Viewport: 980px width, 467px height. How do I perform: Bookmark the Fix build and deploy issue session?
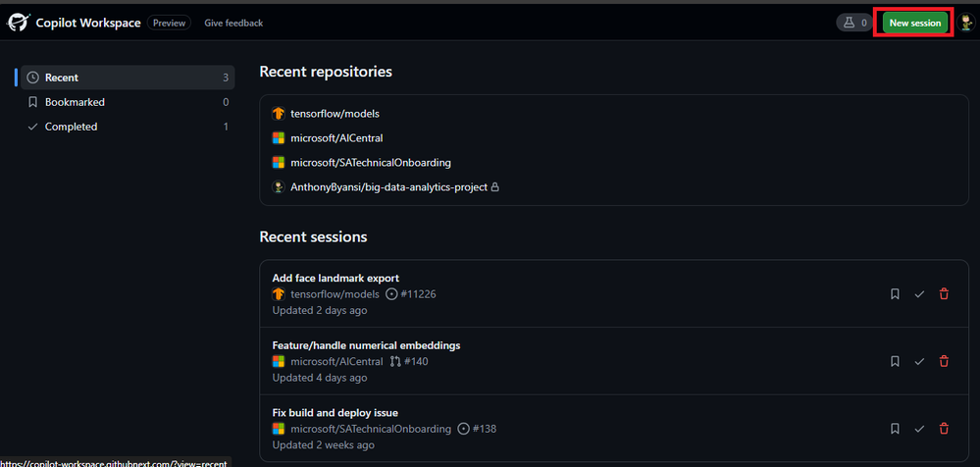[x=895, y=428]
